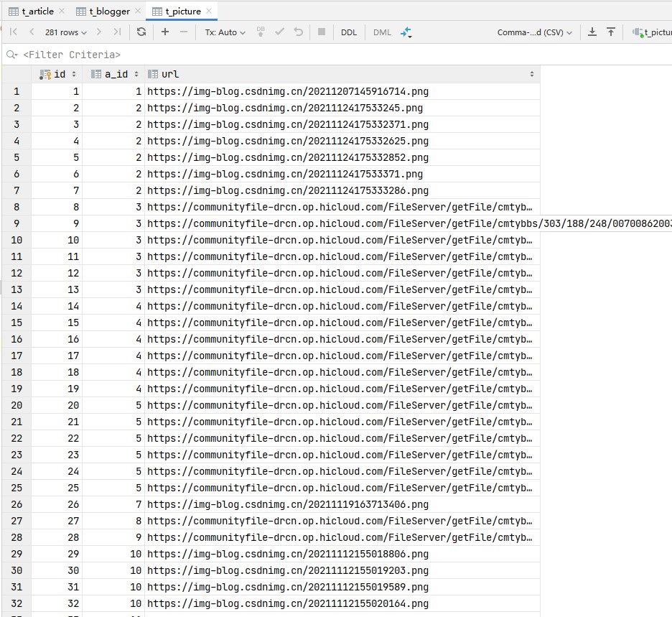The width and height of the screenshot is (672, 617).
Task: Select expanded hicloud url in row 9
Action: click(409, 223)
